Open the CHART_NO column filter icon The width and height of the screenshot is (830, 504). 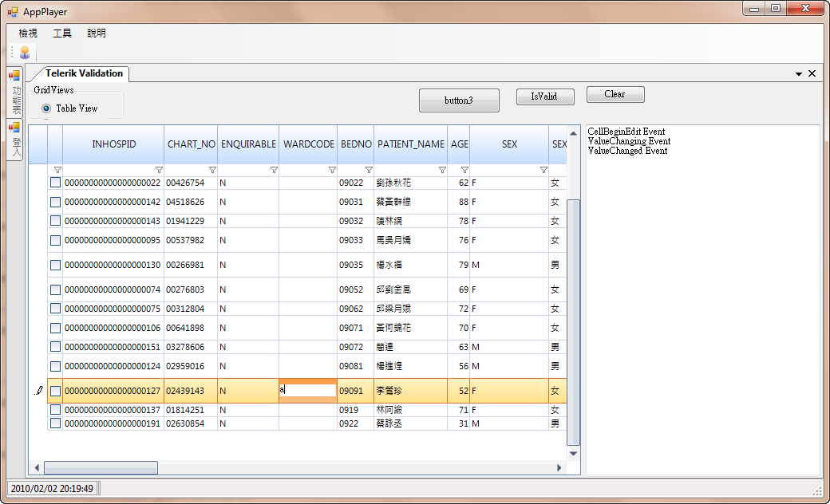pos(212,170)
